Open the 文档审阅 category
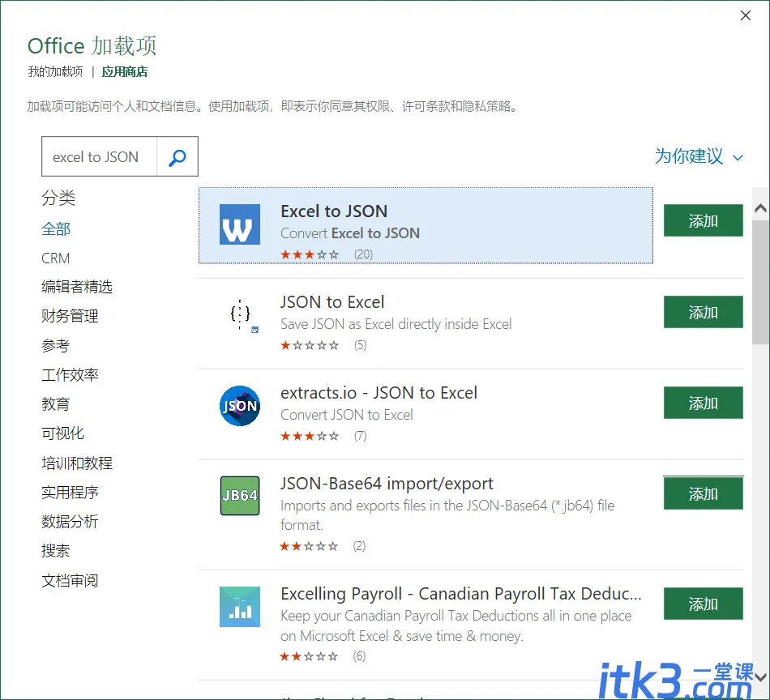The width and height of the screenshot is (770, 700). click(70, 581)
